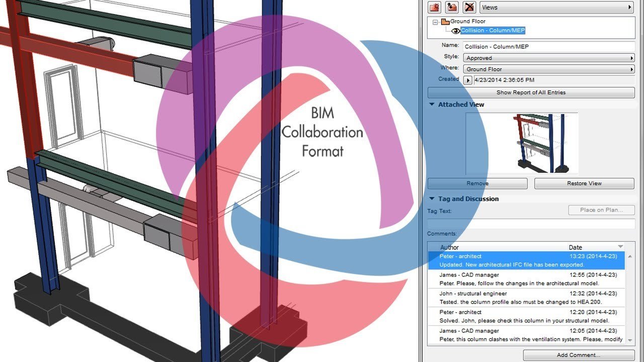Select the Collision - Column/MEP tree entry
This screenshot has height=362, width=644.
pos(493,31)
